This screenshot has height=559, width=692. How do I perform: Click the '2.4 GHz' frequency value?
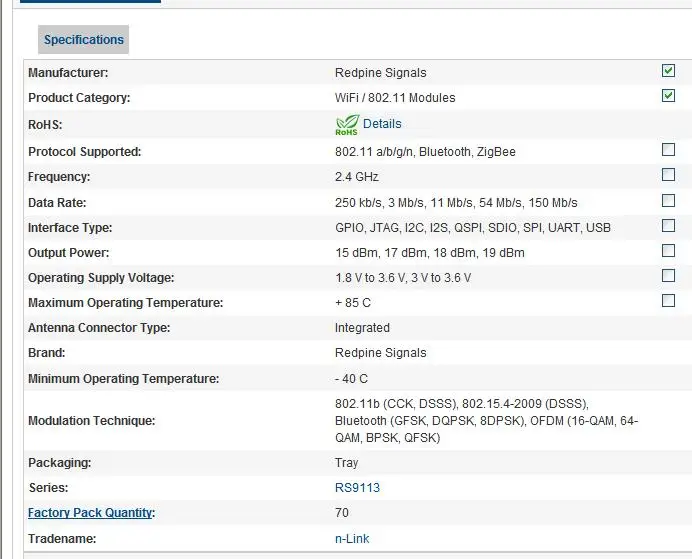pyautogui.click(x=357, y=177)
